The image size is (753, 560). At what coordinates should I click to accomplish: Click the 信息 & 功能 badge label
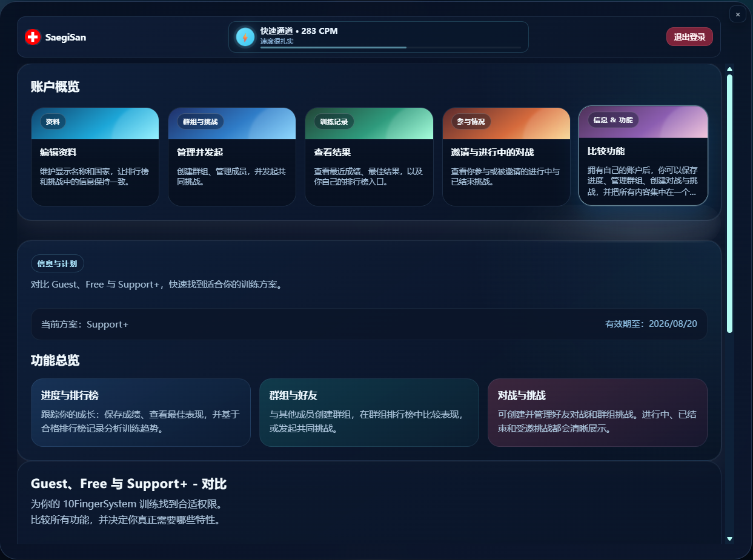tap(613, 120)
